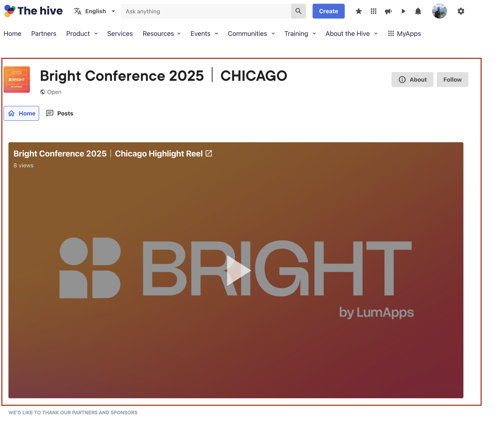This screenshot has height=423, width=504.
Task: Click Bright Conference 2025 | CHICAGO heading
Action: click(x=163, y=76)
